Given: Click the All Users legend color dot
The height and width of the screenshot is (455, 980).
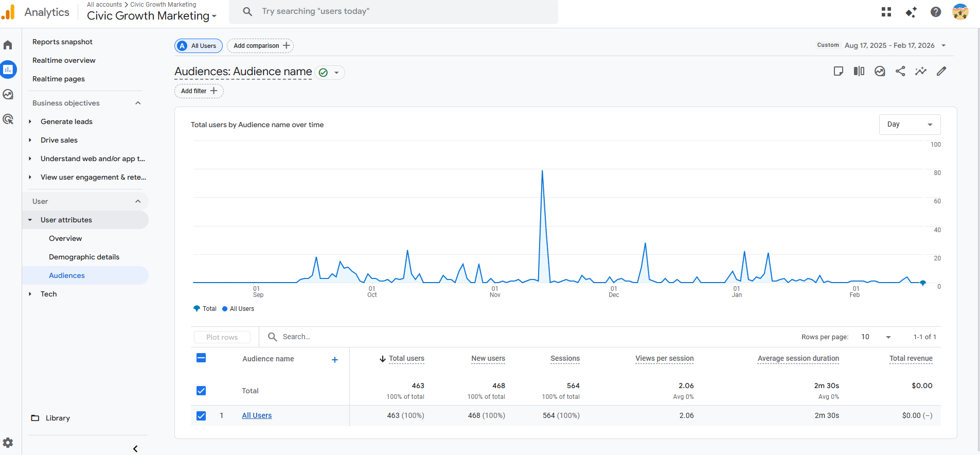Looking at the screenshot, I should point(225,309).
